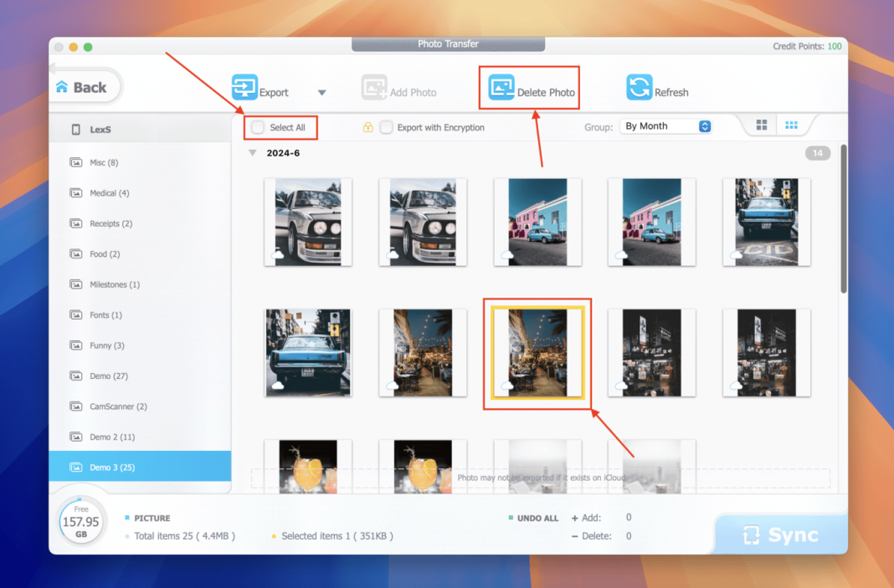The height and width of the screenshot is (588, 894).
Task: Select the Add Photo toolbar icon
Action: [x=374, y=86]
